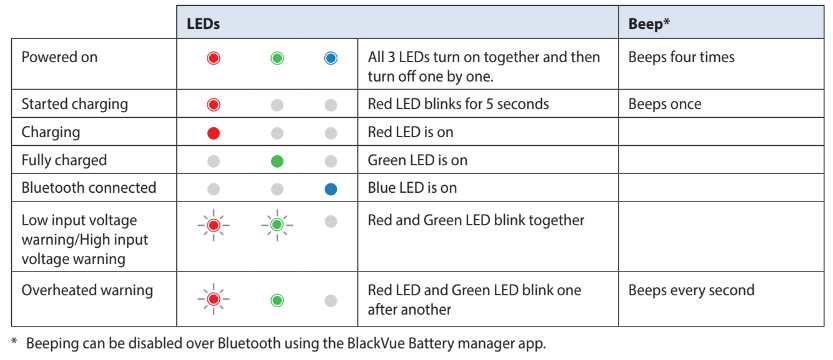Screen dimensions: 833x360
Task: Click the red LED in Powered on row
Action: coord(214,58)
